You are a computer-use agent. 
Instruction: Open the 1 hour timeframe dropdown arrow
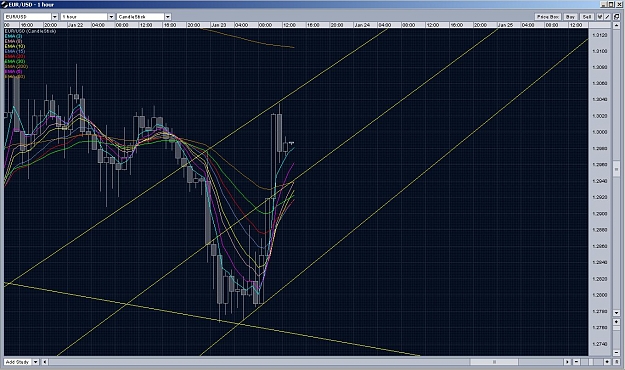click(x=111, y=17)
